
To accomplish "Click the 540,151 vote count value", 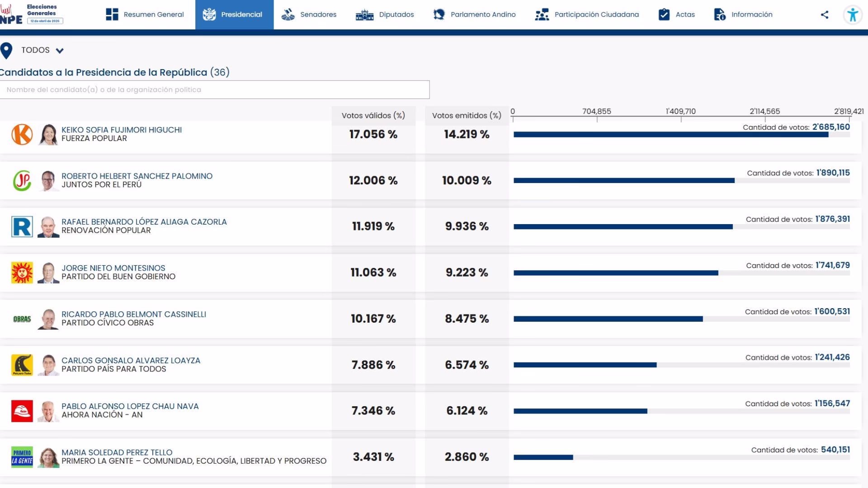I will 835,450.
